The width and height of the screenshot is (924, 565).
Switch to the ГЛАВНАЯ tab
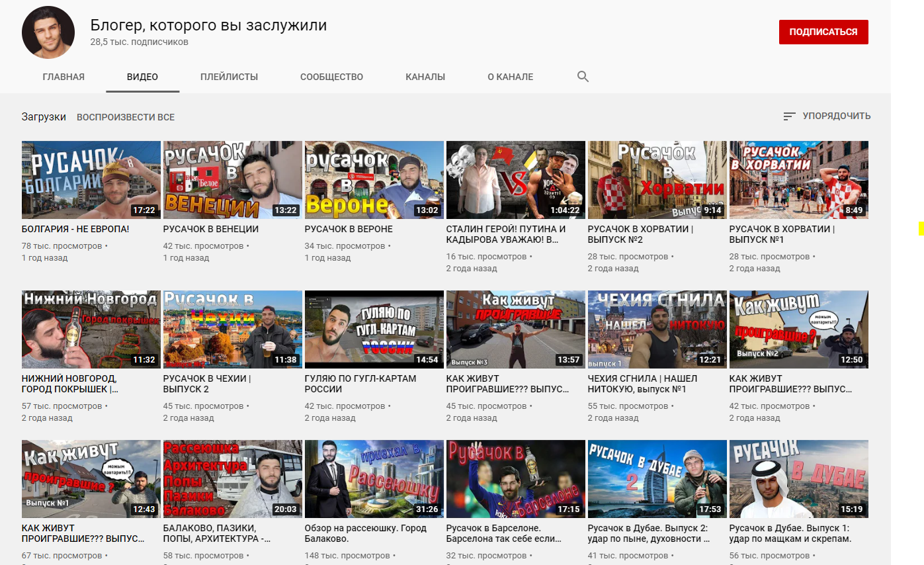[63, 77]
